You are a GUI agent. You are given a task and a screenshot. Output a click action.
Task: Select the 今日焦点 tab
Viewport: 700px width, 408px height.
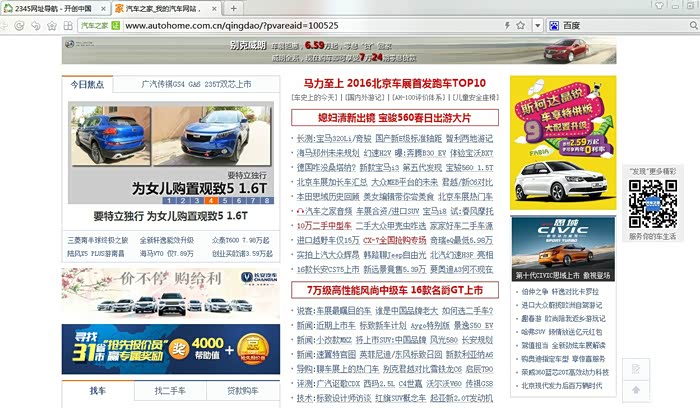click(87, 85)
